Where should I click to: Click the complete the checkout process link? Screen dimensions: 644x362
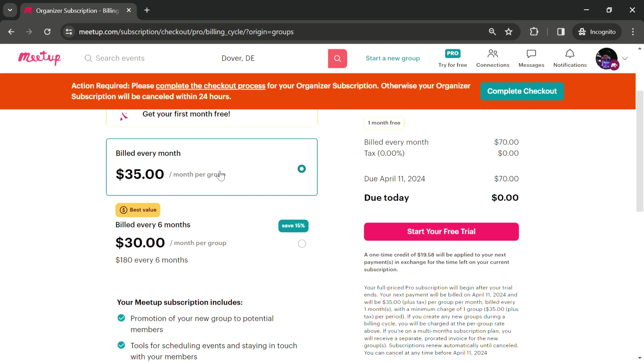click(x=210, y=86)
